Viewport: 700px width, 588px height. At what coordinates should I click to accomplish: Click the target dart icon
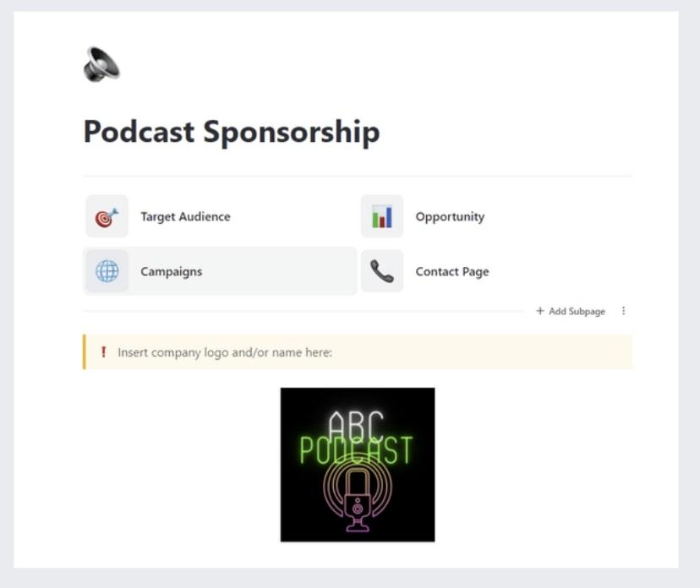coord(107,216)
